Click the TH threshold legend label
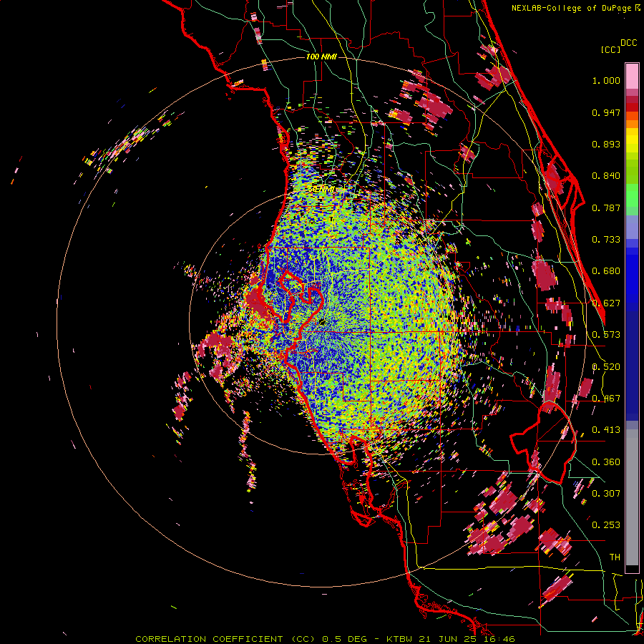The image size is (644, 644). (x=615, y=557)
